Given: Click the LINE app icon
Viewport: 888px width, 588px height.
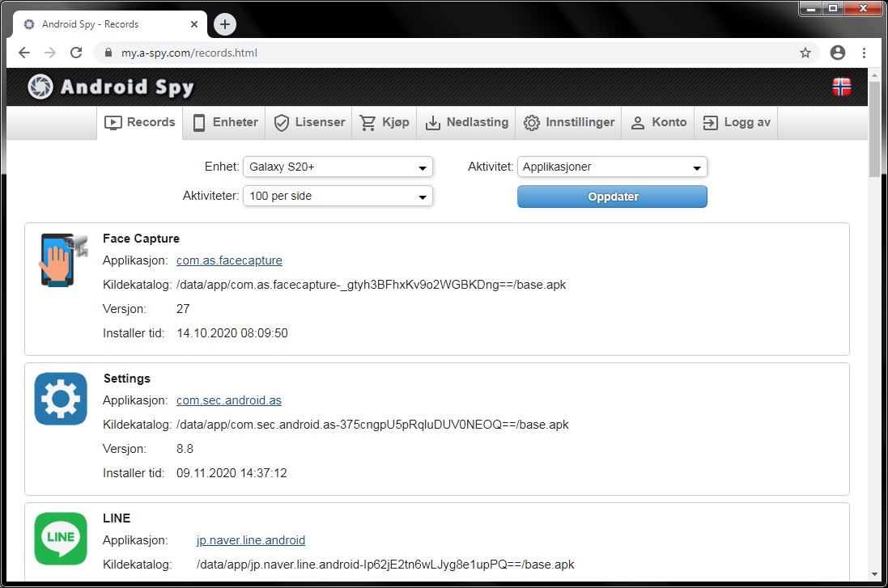Looking at the screenshot, I should pos(61,538).
